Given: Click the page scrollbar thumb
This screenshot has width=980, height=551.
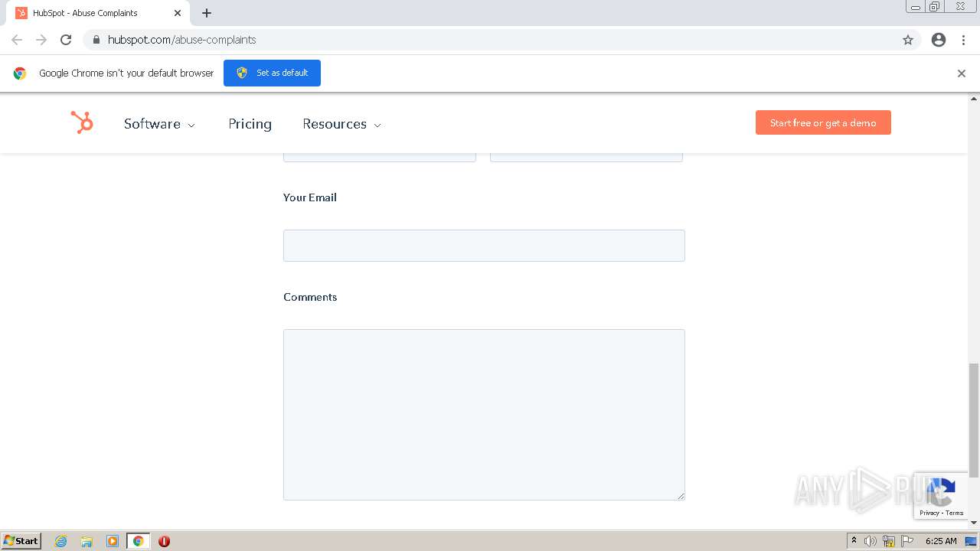Looking at the screenshot, I should point(974,420).
